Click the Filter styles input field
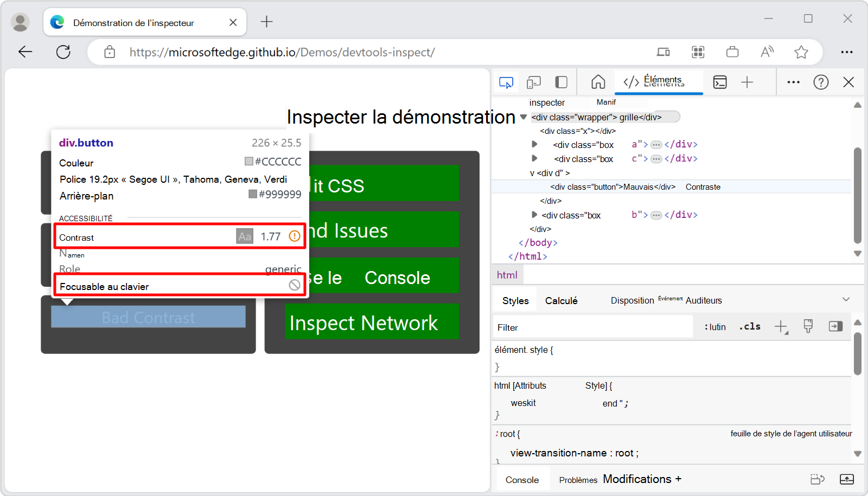The image size is (868, 496). tap(592, 327)
